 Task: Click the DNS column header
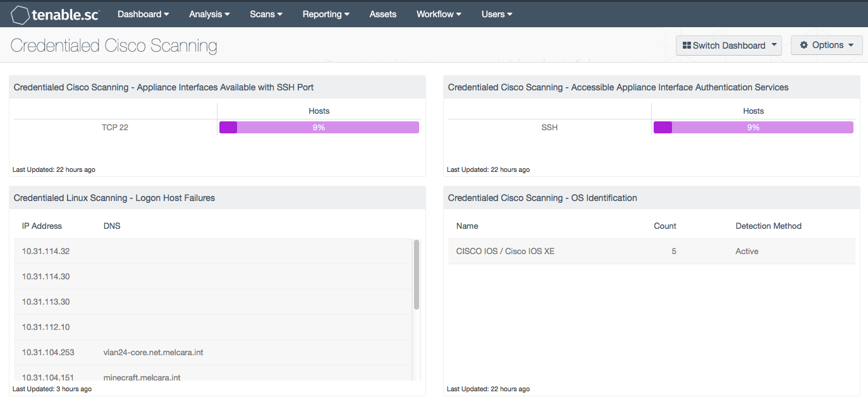[x=112, y=226]
